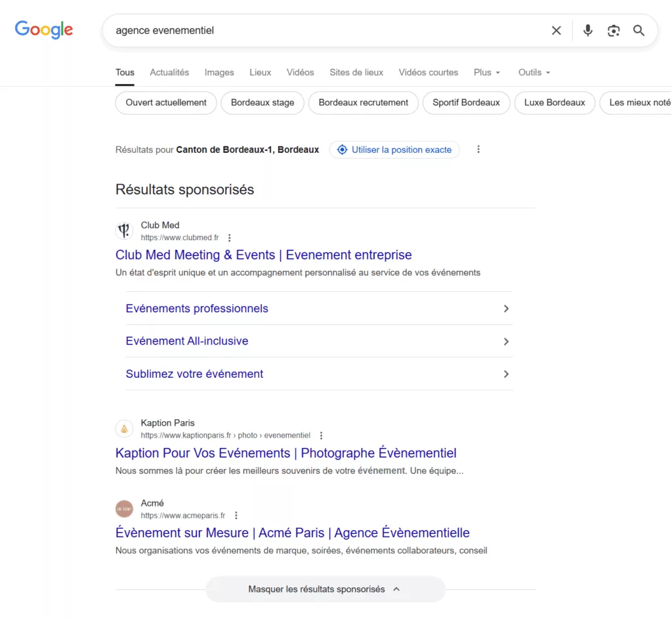Click the Club Med favicon

coord(124,230)
